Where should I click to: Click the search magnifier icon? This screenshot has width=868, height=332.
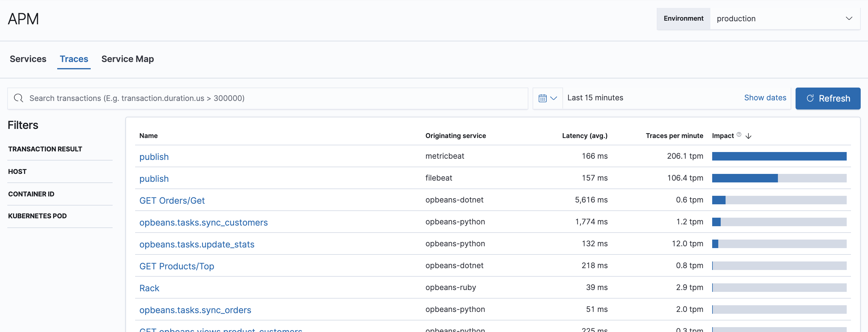pos(19,98)
